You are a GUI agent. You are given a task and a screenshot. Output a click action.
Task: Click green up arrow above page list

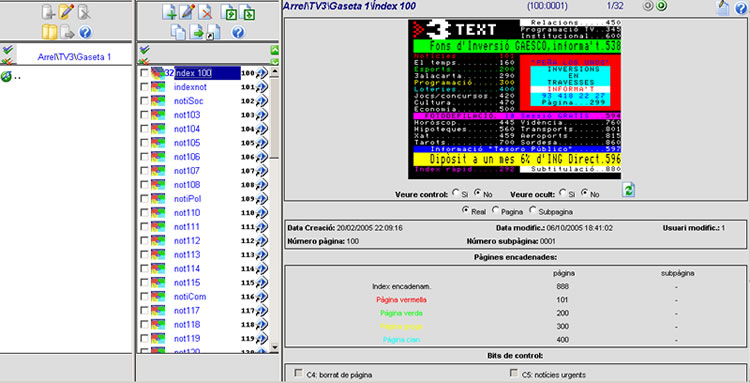275,50
